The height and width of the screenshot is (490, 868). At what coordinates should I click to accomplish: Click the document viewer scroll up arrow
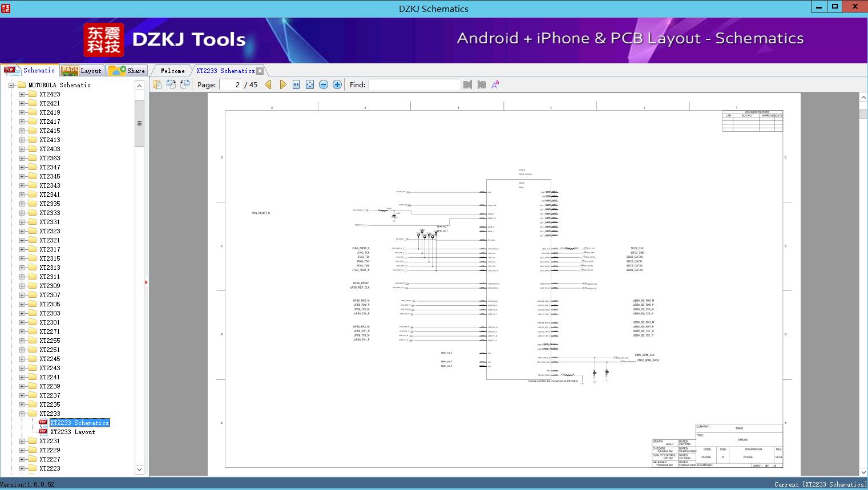pyautogui.click(x=863, y=98)
